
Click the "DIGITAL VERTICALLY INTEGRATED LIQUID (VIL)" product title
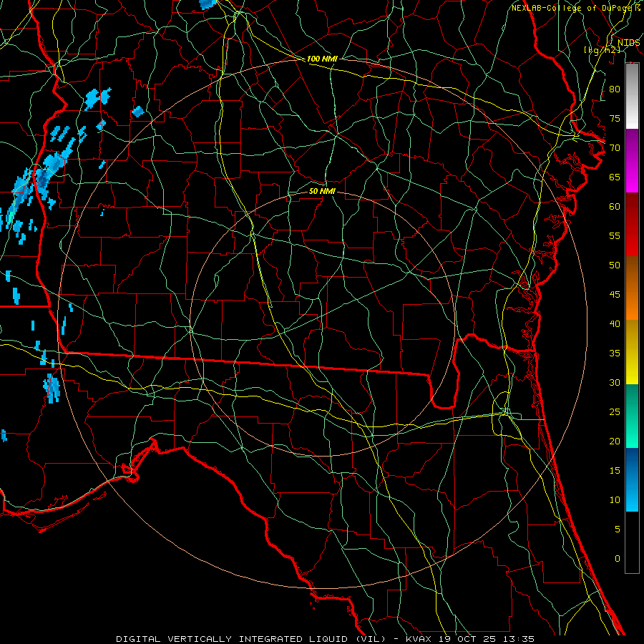252,639
